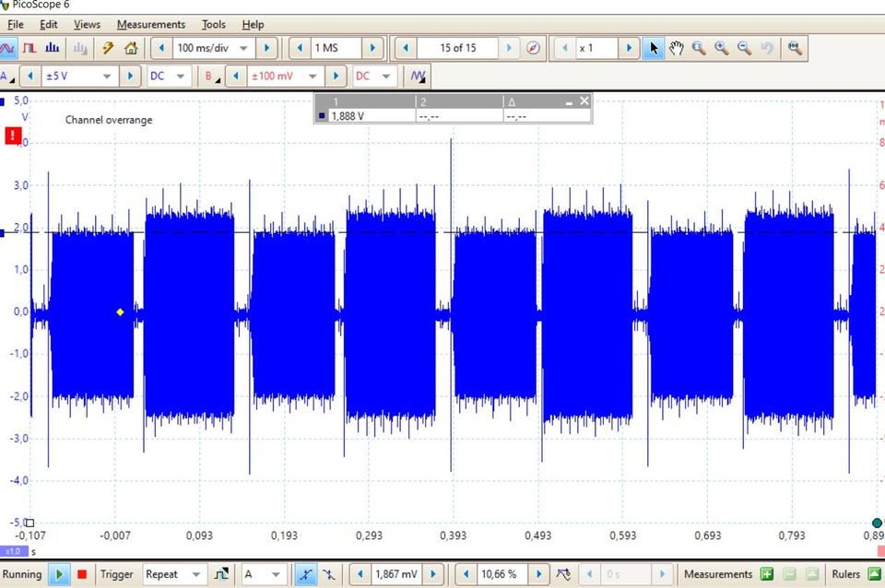The width and height of the screenshot is (885, 588).
Task: Click the Zoom In magnifier tool
Action: click(722, 48)
